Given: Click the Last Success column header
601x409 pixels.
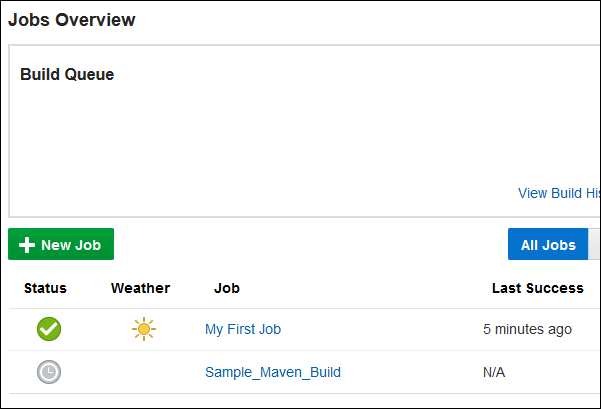Looking at the screenshot, I should 537,288.
